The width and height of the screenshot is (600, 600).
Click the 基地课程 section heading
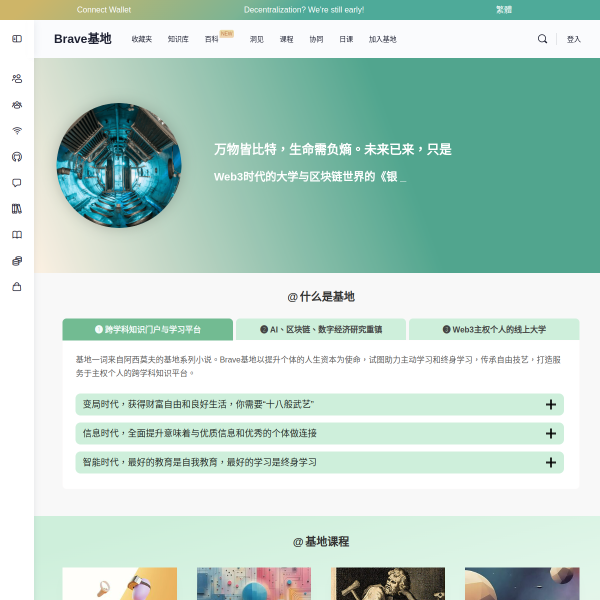click(321, 541)
